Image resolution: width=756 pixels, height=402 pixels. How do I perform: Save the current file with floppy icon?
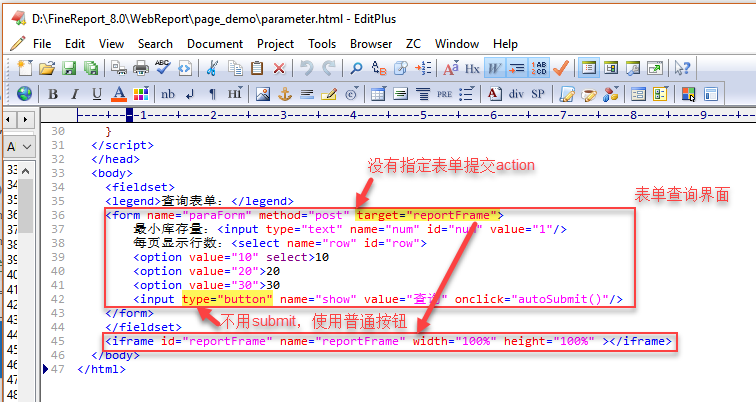point(69,68)
